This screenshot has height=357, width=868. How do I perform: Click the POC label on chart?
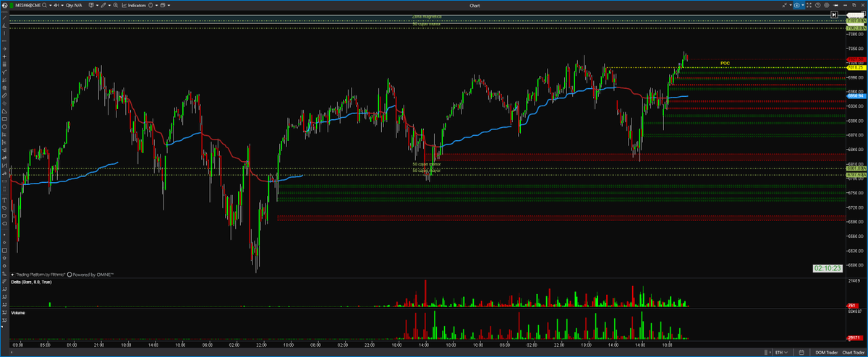point(725,64)
